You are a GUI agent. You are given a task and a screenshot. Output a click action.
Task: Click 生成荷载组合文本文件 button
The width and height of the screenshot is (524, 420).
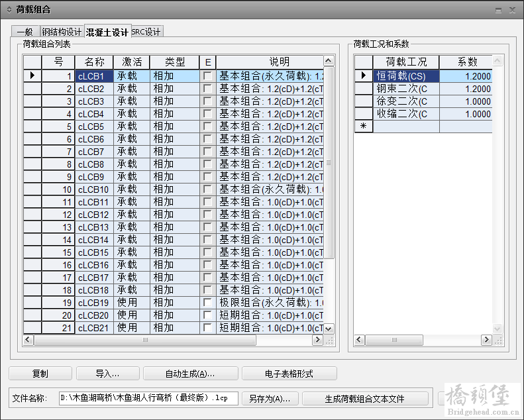tap(365, 398)
